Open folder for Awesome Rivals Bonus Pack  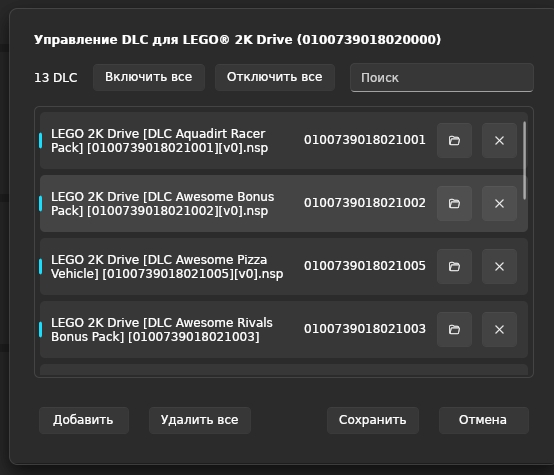click(454, 329)
